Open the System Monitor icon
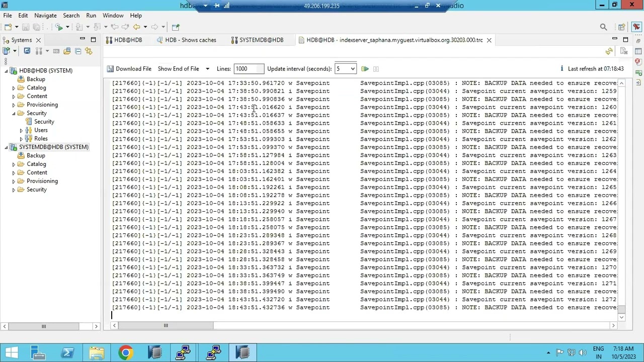The image size is (644, 362). click(x=27, y=51)
